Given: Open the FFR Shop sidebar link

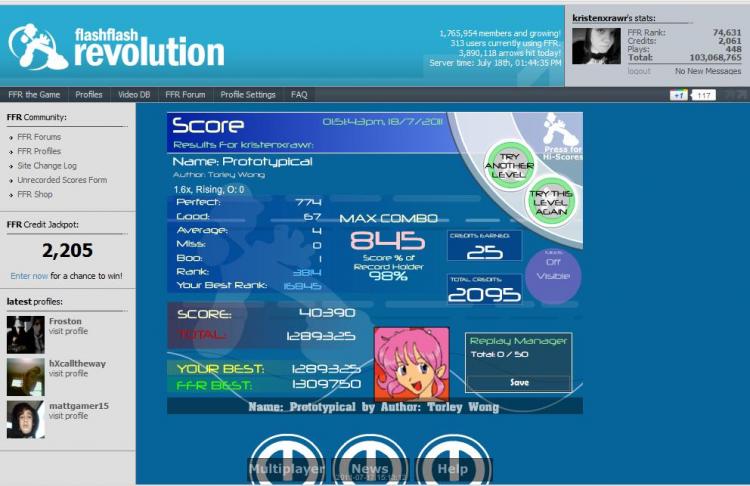Looking at the screenshot, I should (35, 194).
